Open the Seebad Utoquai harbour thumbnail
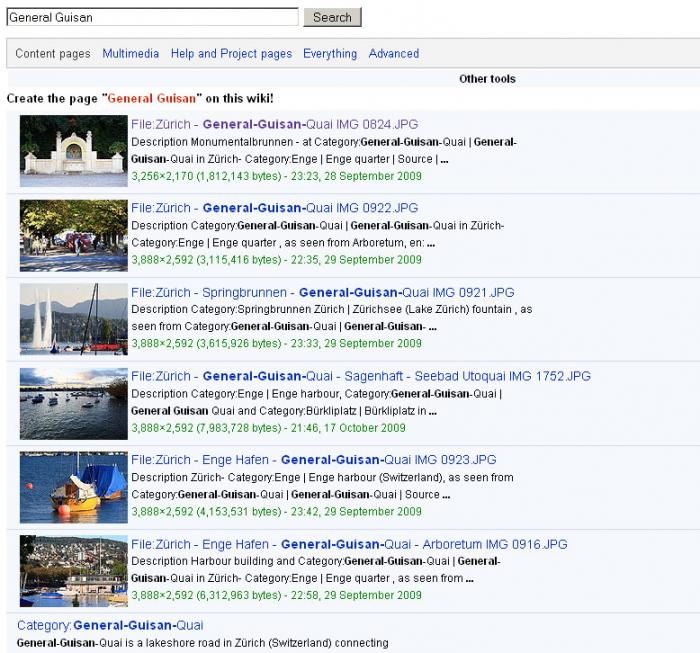700x653 pixels. tap(73, 403)
